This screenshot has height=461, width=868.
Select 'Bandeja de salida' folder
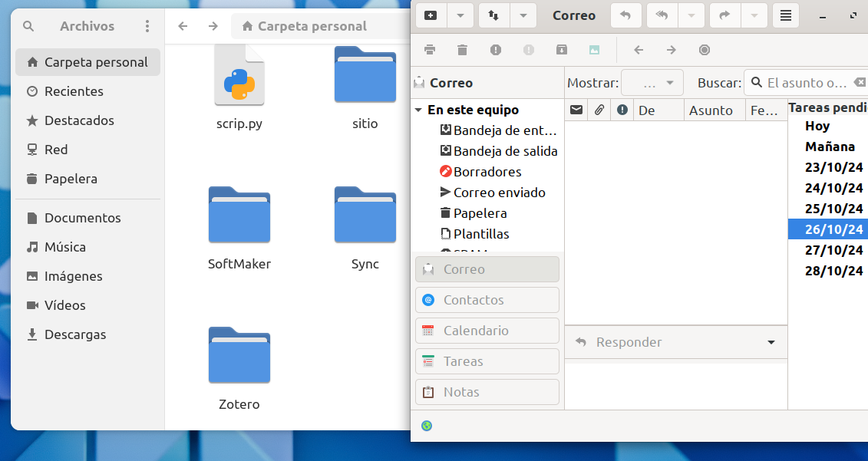(x=498, y=151)
